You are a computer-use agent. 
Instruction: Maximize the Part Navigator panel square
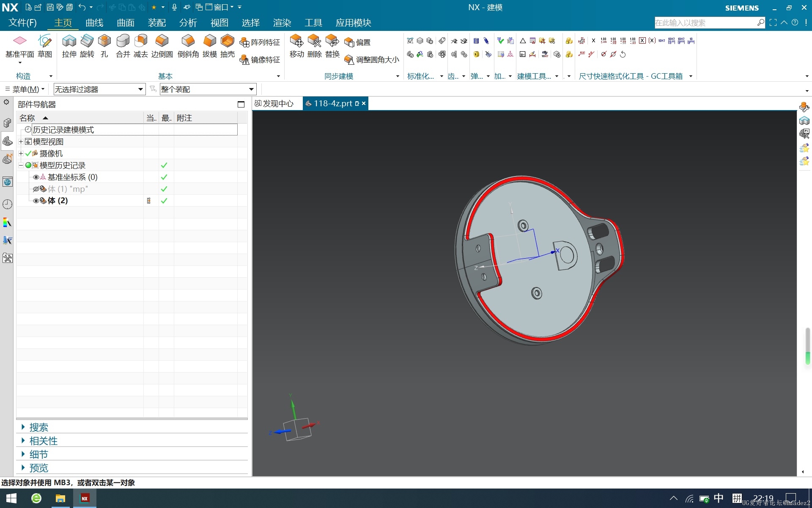(241, 104)
